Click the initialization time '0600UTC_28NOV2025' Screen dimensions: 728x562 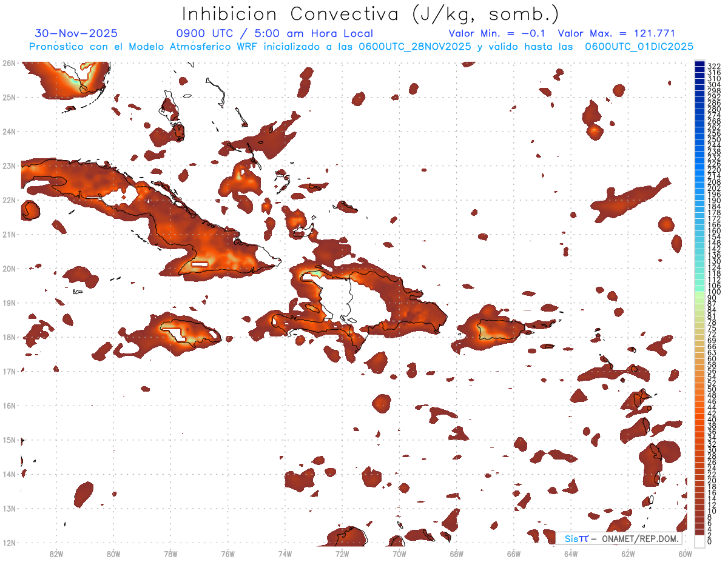[x=415, y=47]
